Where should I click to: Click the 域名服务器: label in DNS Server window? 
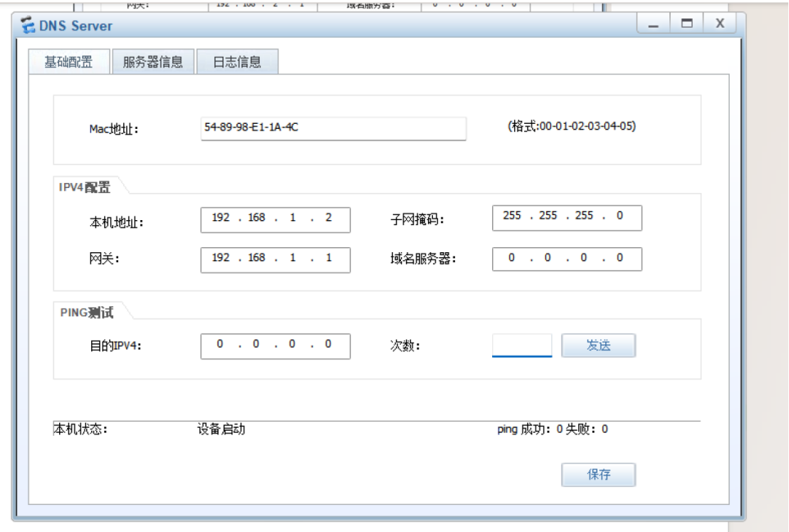click(x=423, y=259)
